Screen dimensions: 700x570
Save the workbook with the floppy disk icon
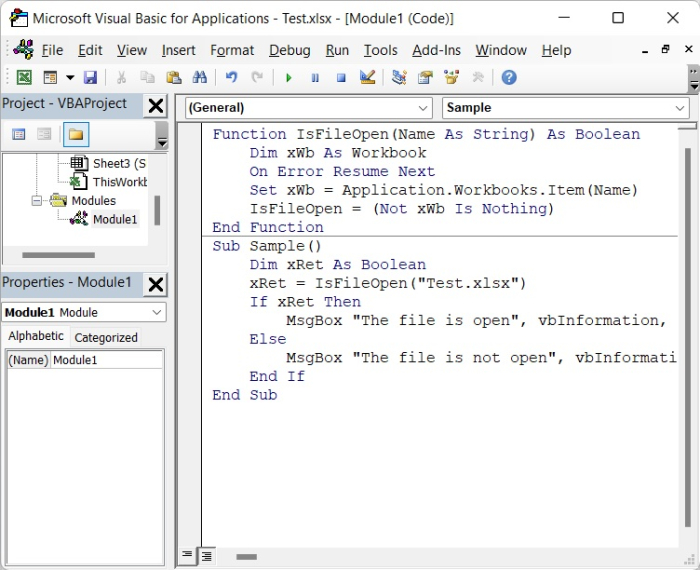point(90,77)
